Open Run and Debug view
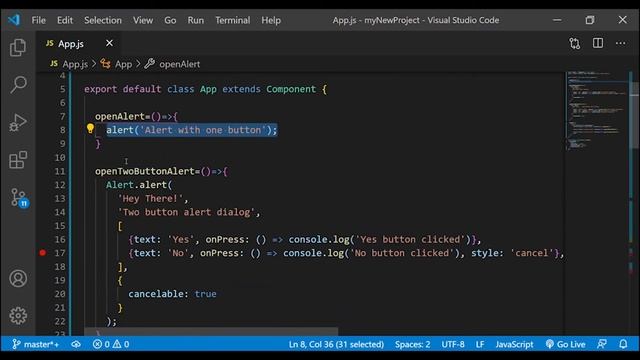 18,122
